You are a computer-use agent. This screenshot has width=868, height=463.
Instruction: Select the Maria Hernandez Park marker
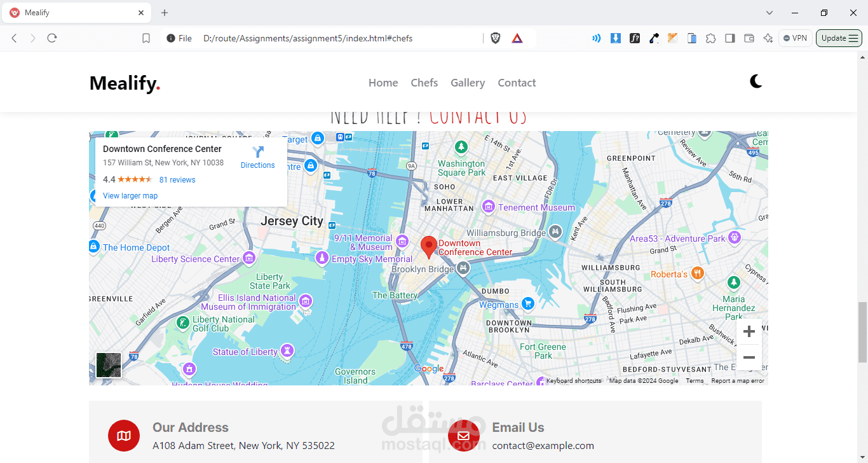(x=734, y=282)
